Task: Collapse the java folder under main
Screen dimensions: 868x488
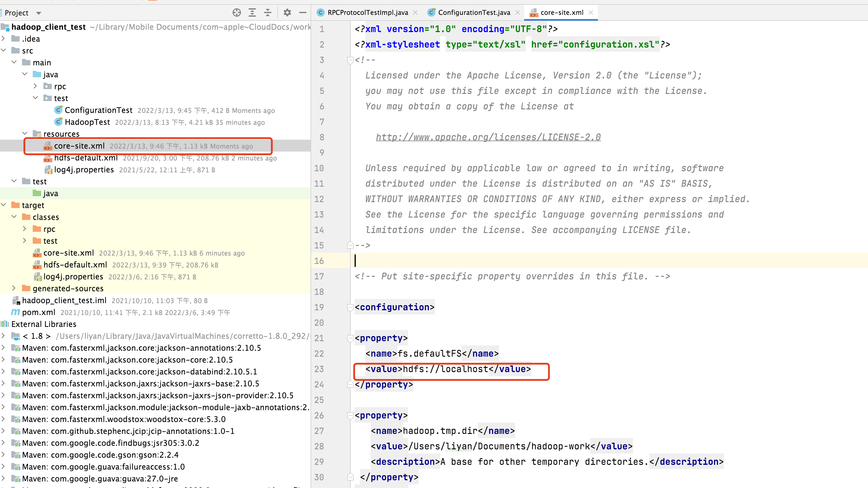Action: coord(25,74)
